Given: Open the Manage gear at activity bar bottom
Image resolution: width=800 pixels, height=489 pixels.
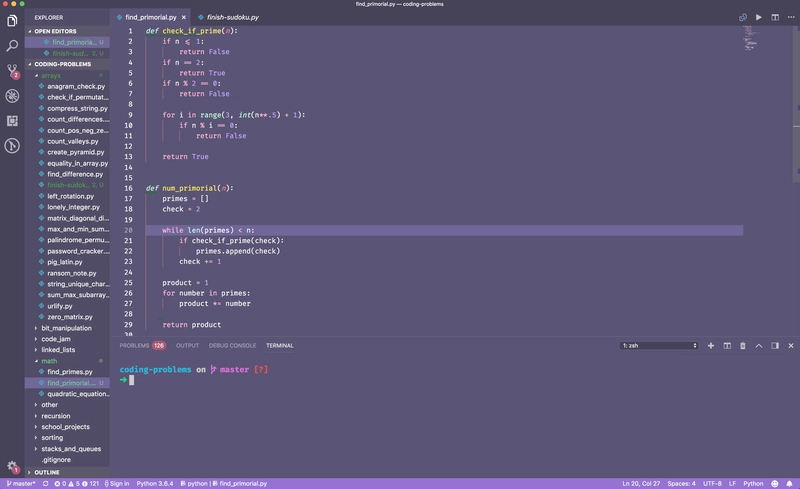Looking at the screenshot, I should [12, 466].
